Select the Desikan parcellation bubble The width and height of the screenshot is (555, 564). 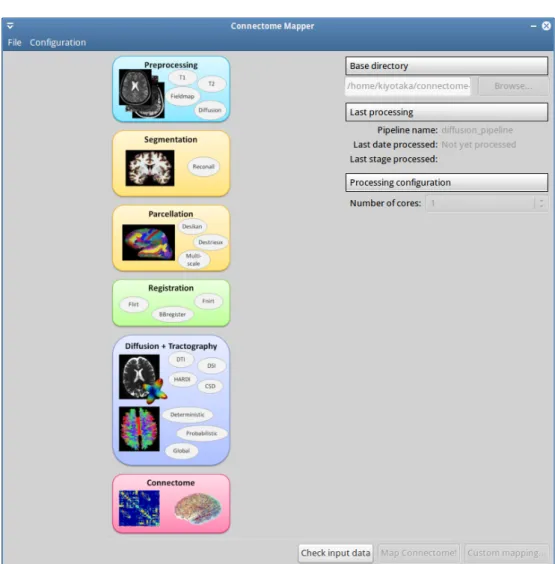(x=192, y=227)
